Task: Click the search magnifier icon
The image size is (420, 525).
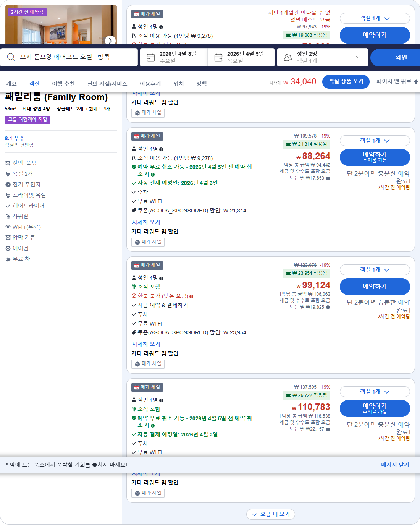Action: coord(11,57)
